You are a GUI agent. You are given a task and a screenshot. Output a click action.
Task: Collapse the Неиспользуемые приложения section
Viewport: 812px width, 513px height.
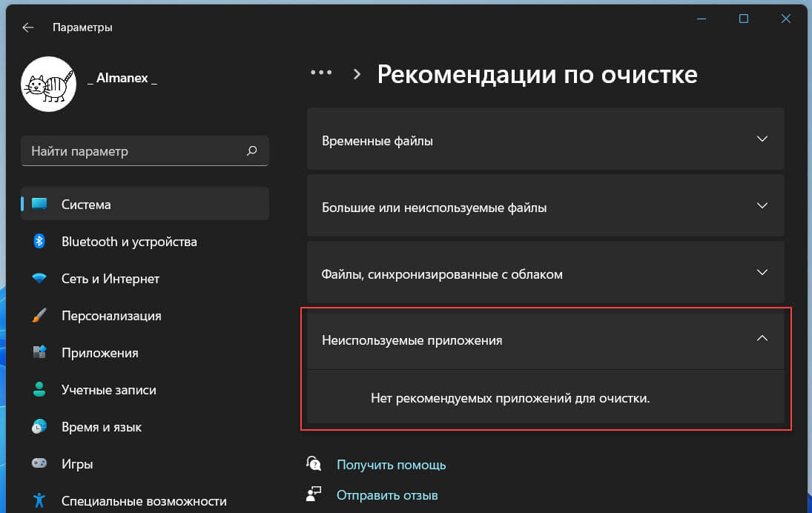coord(545,339)
